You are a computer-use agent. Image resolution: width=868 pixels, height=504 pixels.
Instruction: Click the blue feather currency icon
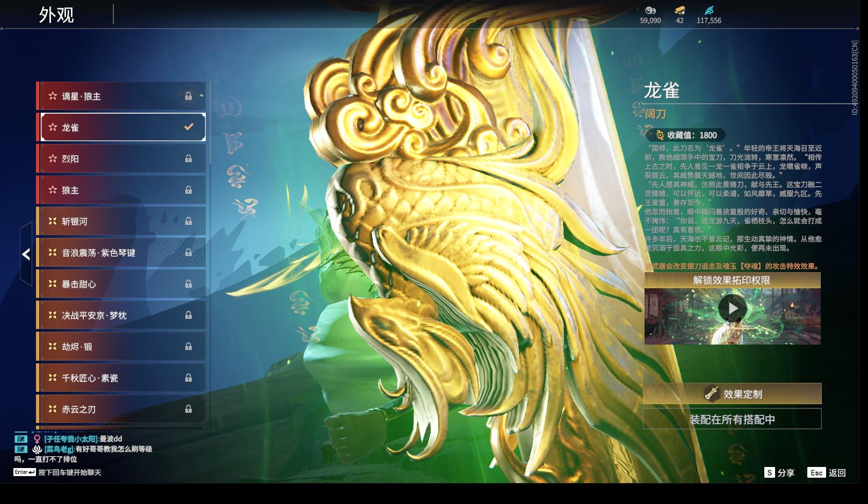708,10
